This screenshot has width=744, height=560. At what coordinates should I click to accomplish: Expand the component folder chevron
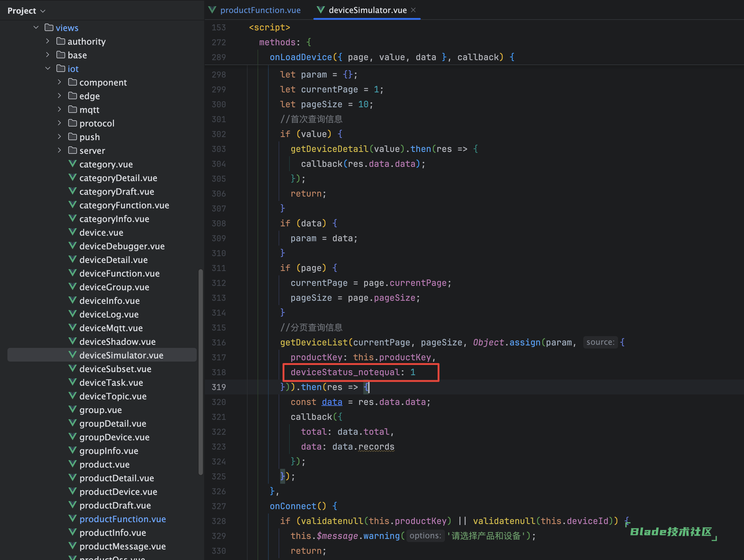59,82
